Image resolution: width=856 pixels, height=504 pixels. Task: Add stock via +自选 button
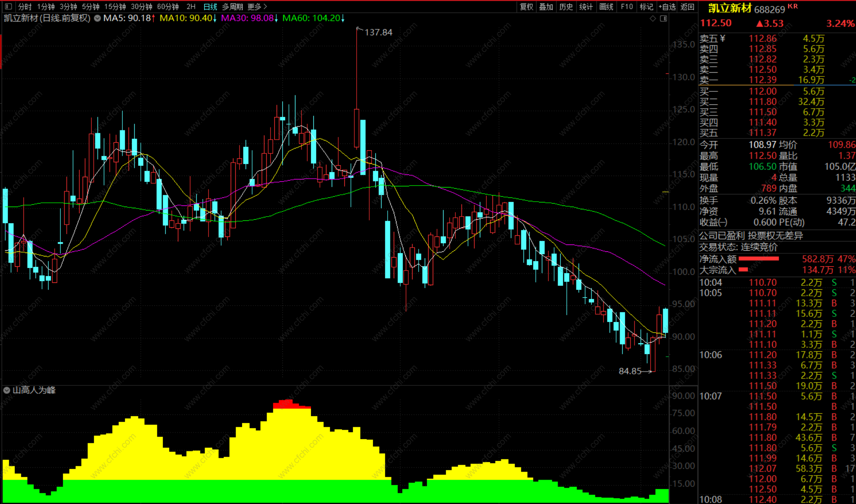click(x=667, y=7)
